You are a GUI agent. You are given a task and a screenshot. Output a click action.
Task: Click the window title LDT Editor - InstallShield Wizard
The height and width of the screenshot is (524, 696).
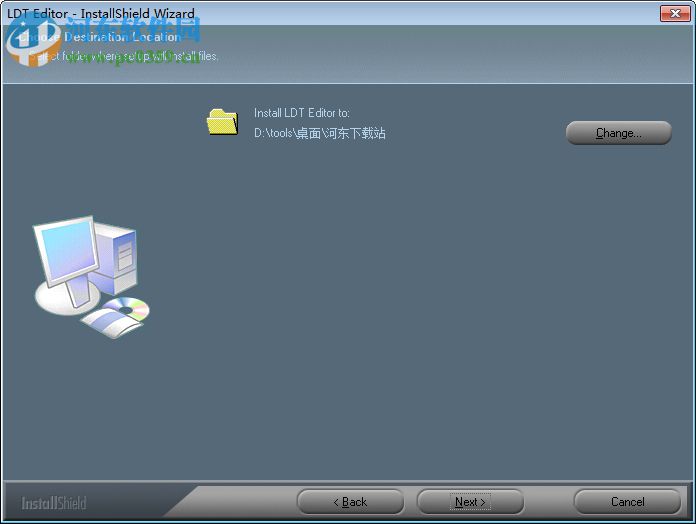[x=101, y=13]
